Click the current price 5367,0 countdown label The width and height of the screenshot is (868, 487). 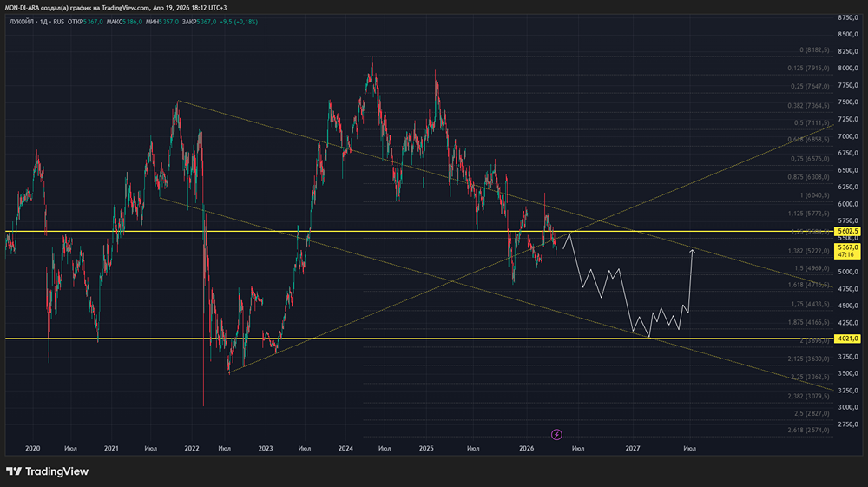[x=846, y=251]
